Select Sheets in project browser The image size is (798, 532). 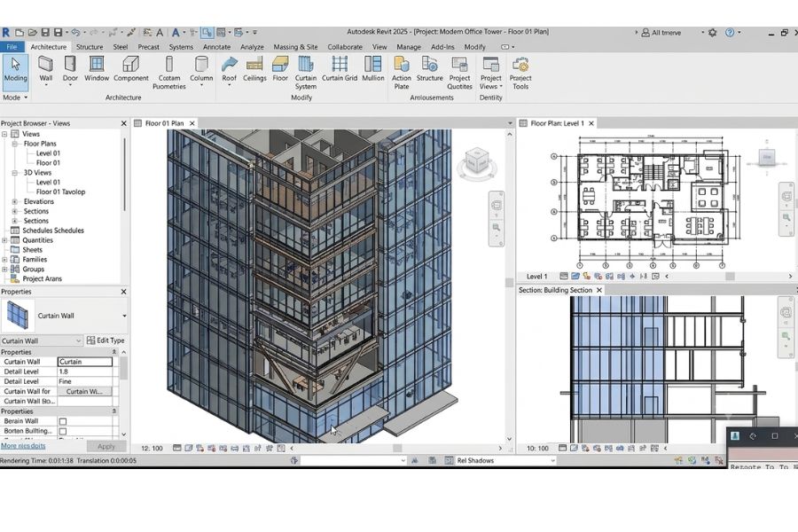pos(32,250)
